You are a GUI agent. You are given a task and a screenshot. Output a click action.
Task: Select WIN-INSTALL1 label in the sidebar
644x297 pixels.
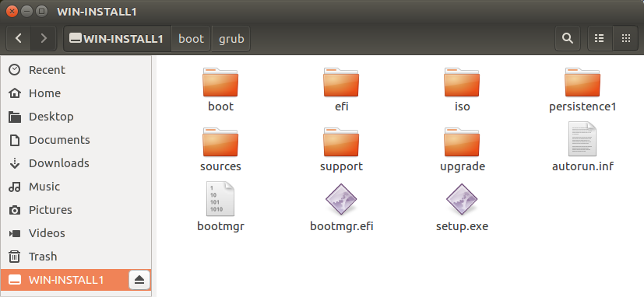[66, 280]
